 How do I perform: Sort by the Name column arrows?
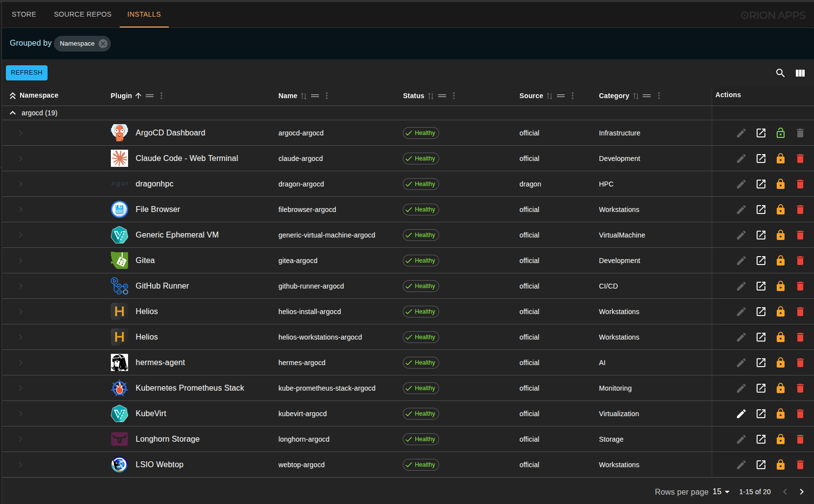click(x=304, y=96)
